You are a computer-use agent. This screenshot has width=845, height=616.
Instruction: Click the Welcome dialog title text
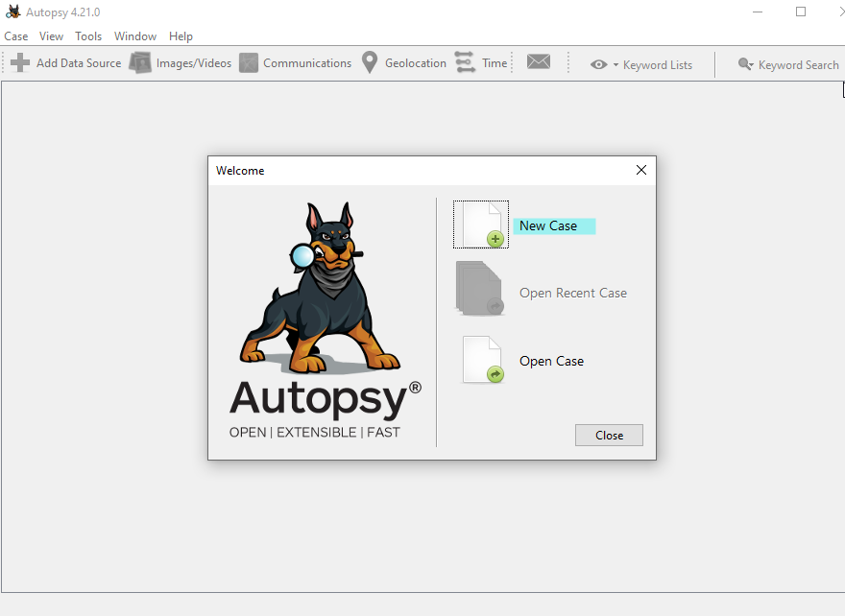click(x=240, y=171)
